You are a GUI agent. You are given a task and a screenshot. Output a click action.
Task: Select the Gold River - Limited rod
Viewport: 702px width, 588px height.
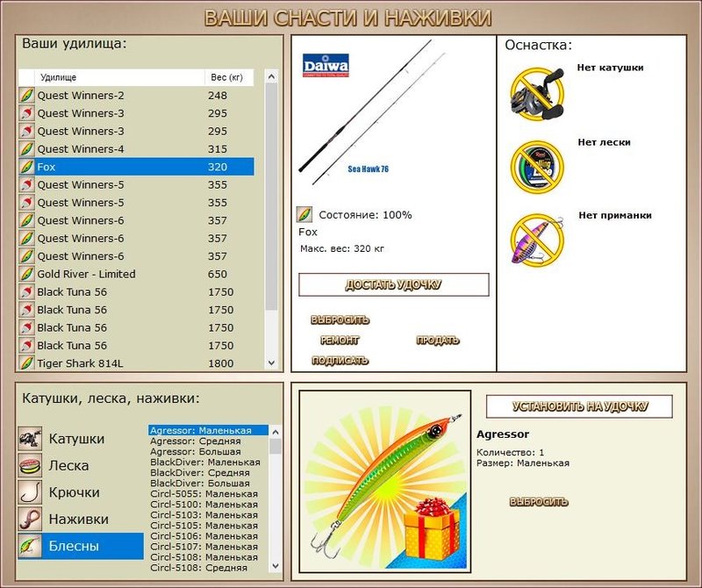[x=136, y=274]
